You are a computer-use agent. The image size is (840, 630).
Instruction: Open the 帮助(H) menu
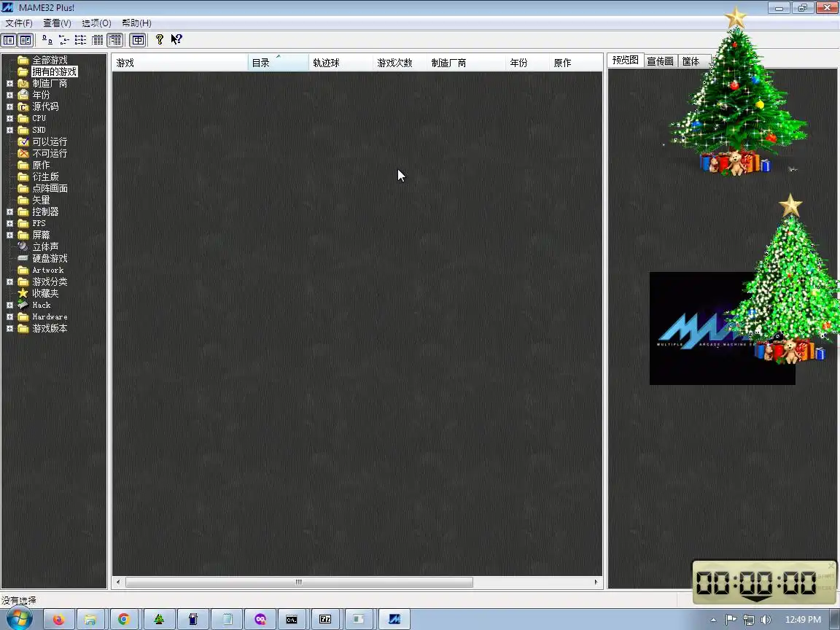136,23
